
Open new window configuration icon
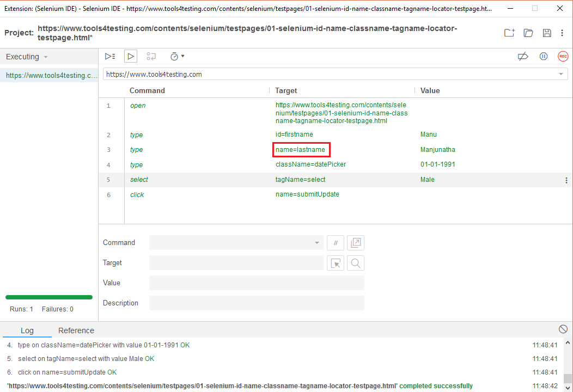coord(356,243)
